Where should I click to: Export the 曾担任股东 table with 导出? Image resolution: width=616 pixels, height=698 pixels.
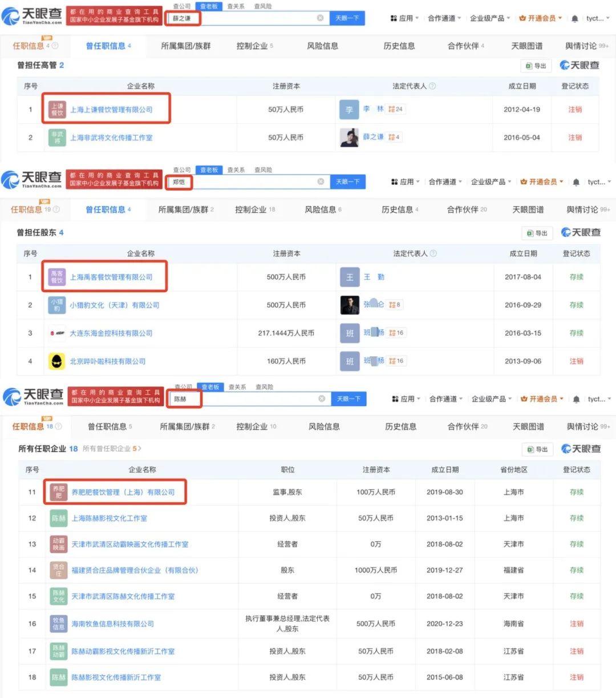click(x=537, y=233)
